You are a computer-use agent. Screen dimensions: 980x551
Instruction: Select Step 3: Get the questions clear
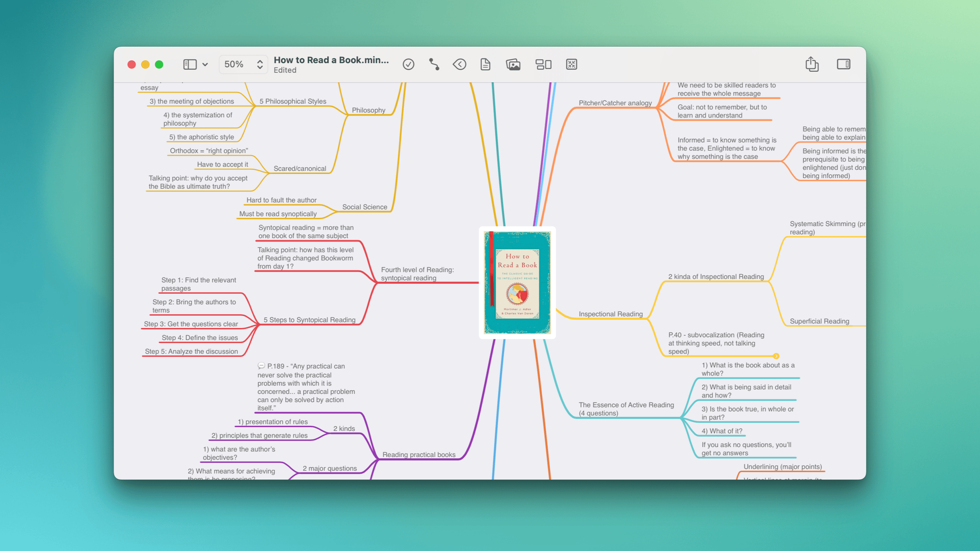(191, 324)
